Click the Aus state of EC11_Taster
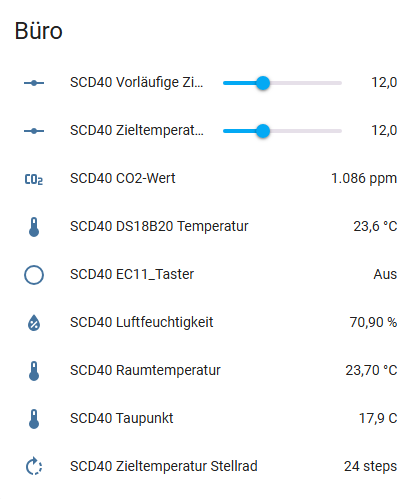The width and height of the screenshot is (410, 499). point(385,274)
